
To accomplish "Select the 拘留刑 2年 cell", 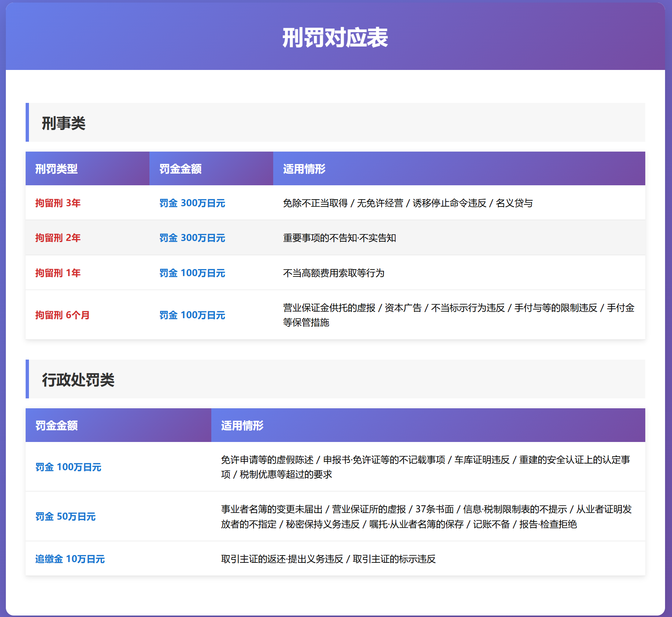I will point(58,238).
